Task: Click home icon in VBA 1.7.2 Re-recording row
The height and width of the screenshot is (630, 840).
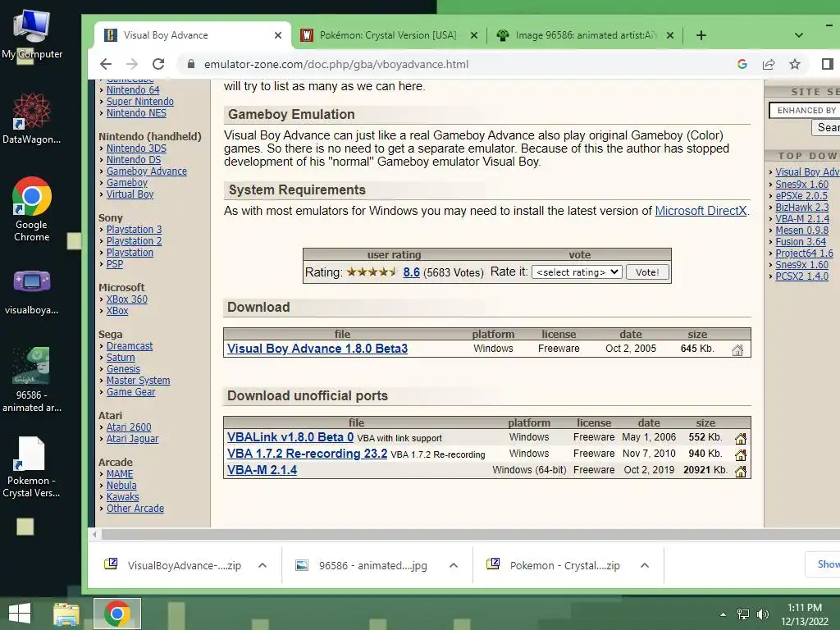Action: pos(741,454)
